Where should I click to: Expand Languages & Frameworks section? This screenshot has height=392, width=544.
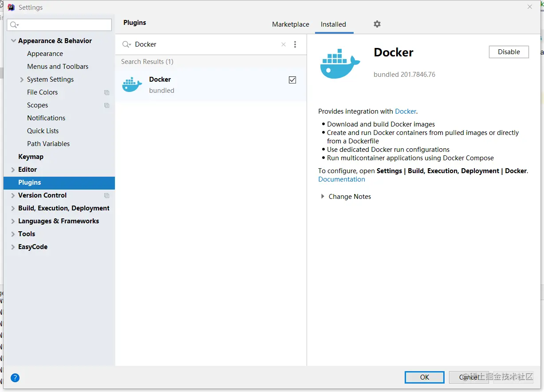[13, 221]
